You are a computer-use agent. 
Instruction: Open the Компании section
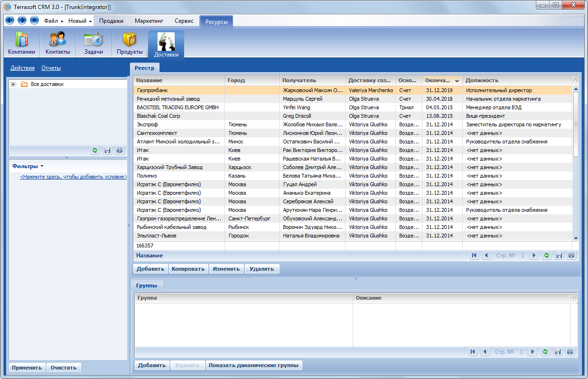click(x=22, y=44)
